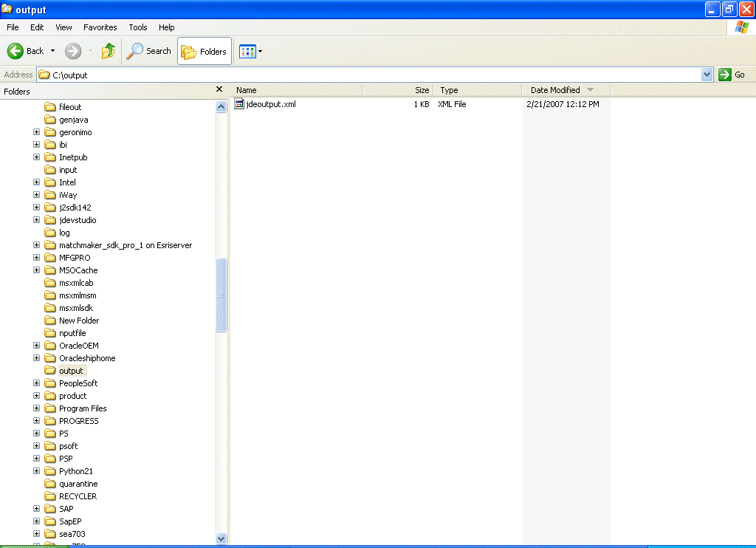Click the Folders pane icon

(190, 51)
